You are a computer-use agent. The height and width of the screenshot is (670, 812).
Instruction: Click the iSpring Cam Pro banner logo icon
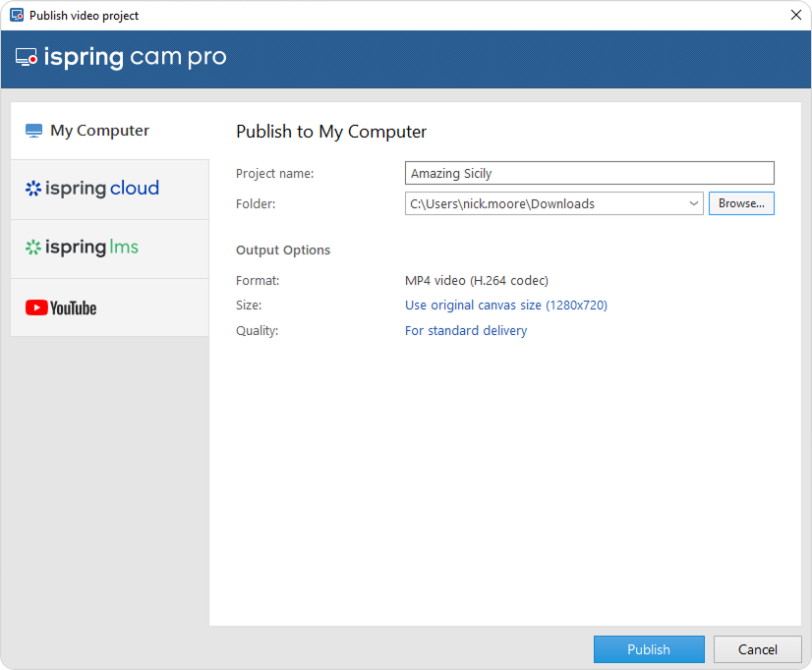point(27,58)
